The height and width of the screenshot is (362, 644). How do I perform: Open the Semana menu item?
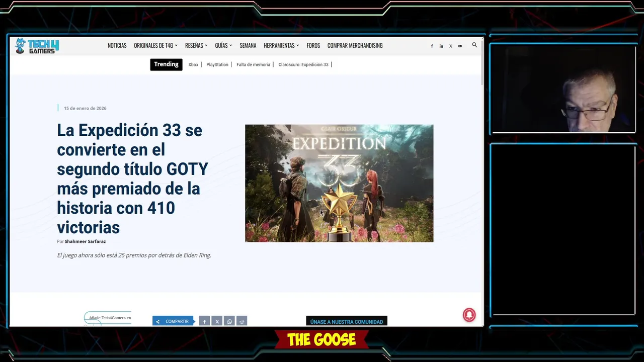(x=248, y=45)
